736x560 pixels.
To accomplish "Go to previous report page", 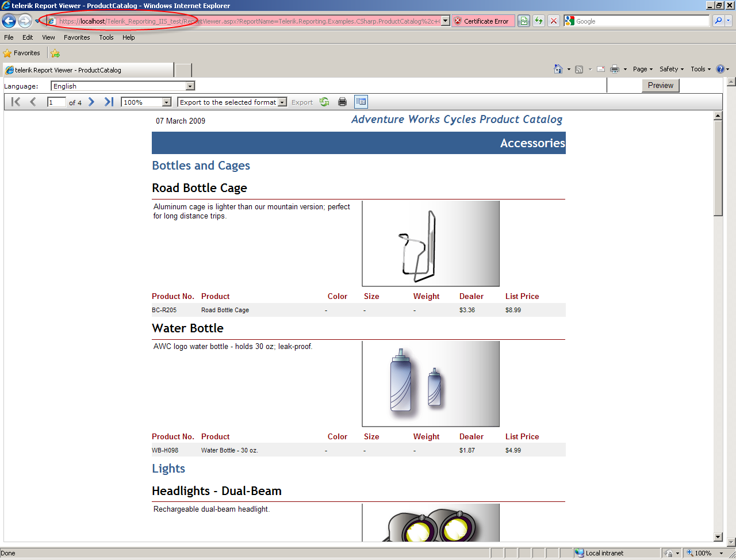I will pyautogui.click(x=33, y=102).
